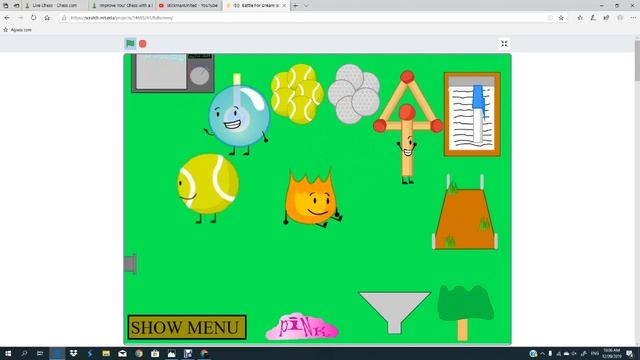Share this page icon
The height and width of the screenshot is (360, 640).
pyautogui.click(x=607, y=18)
